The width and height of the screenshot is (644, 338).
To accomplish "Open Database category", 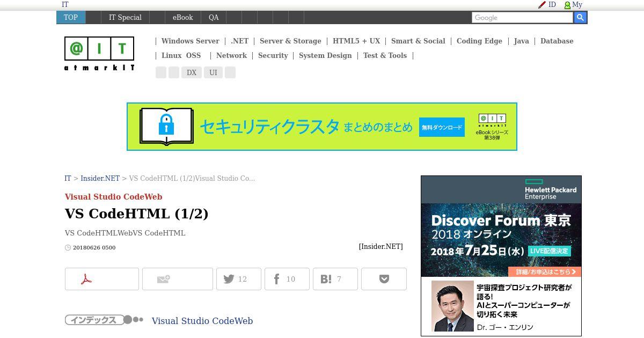I will (557, 41).
